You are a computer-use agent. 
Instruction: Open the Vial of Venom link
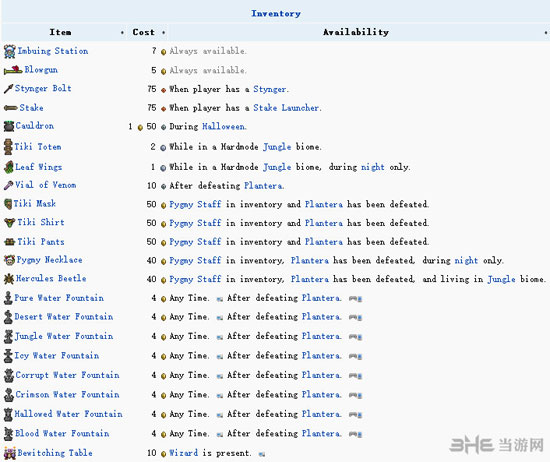46,185
